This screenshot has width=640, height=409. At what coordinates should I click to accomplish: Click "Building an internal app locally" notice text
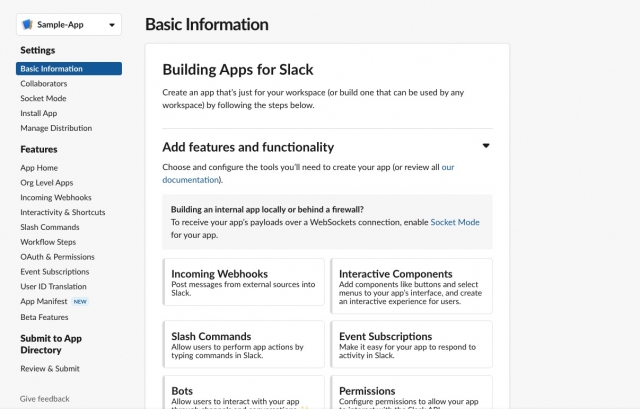[x=267, y=209]
